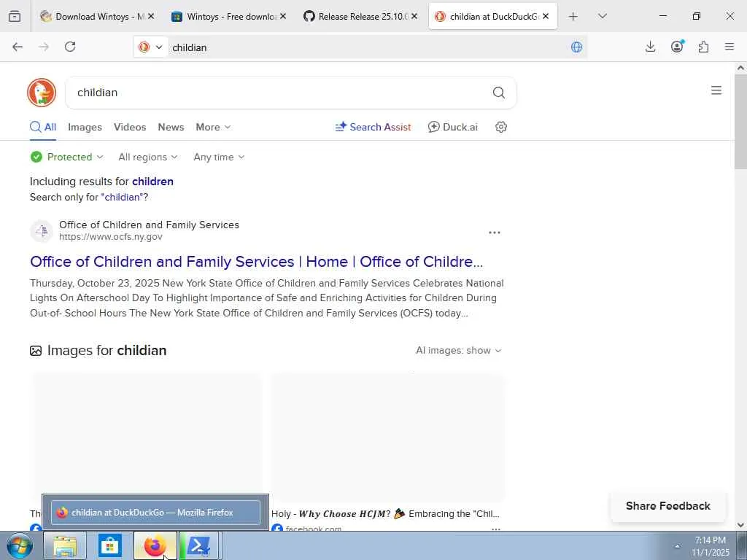Open https://www.ocfs.ny.gov URL link
The image size is (747, 560).
111,237
